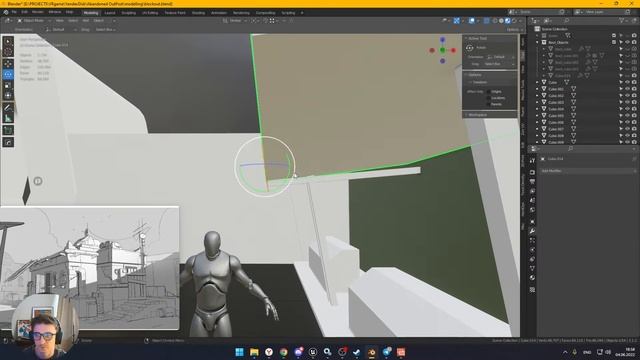The width and height of the screenshot is (640, 360).
Task: Open View Layer properties tab
Action: pos(532,191)
